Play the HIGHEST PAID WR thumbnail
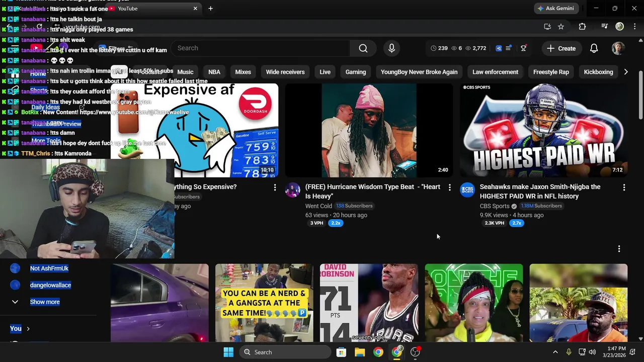Image resolution: width=644 pixels, height=362 pixels. pyautogui.click(x=544, y=130)
